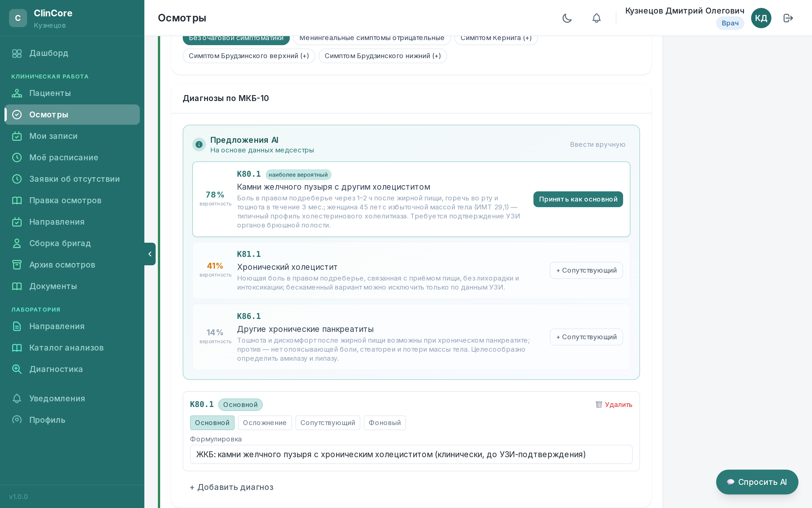Select Фоновый diagnosis type
The width and height of the screenshot is (812, 508).
coord(385,423)
